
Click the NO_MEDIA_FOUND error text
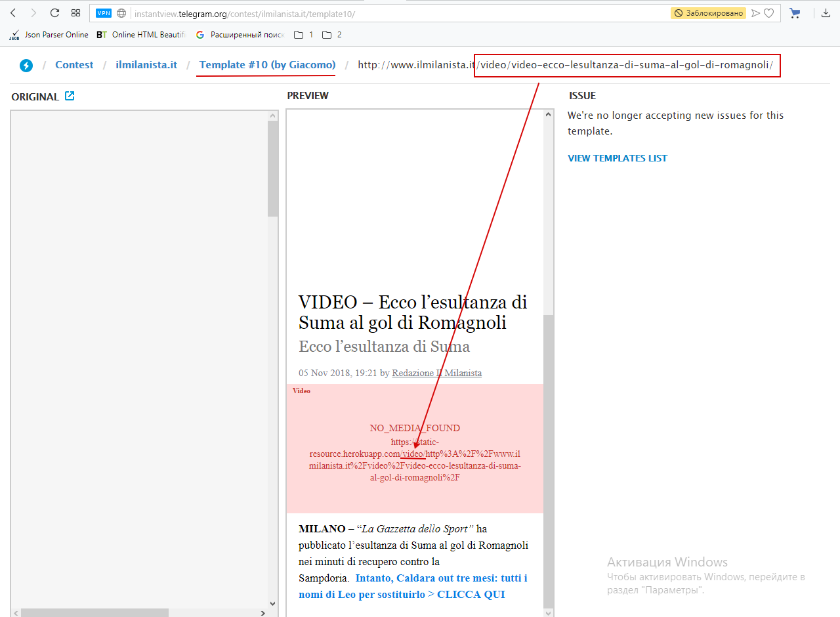(415, 428)
